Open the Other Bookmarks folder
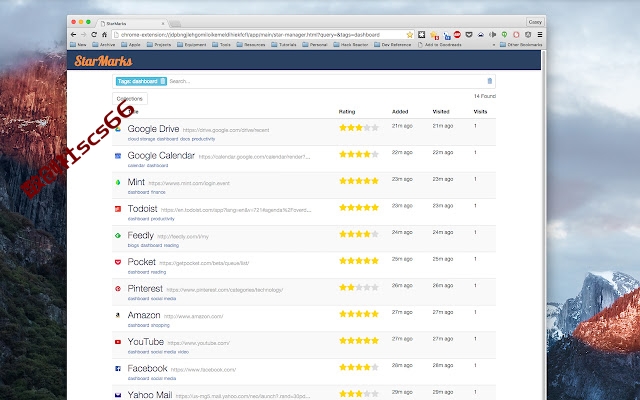 pyautogui.click(x=521, y=44)
